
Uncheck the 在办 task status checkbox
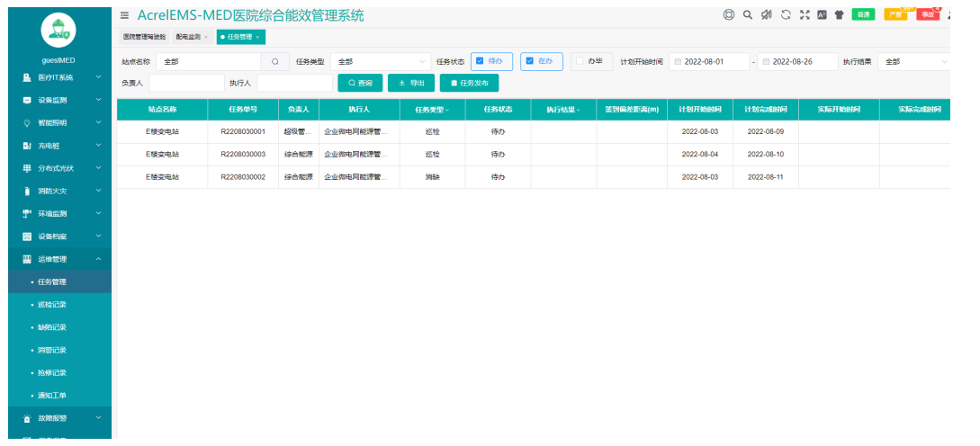pyautogui.click(x=530, y=61)
